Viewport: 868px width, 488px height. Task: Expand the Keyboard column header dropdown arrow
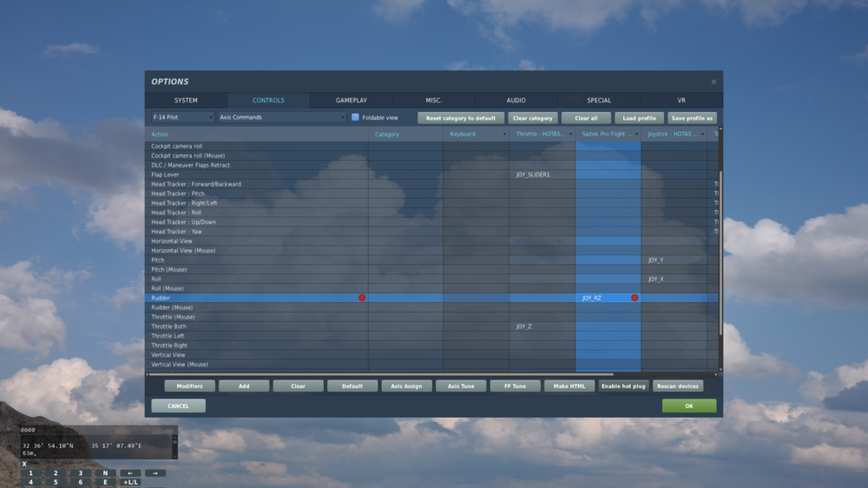click(504, 134)
